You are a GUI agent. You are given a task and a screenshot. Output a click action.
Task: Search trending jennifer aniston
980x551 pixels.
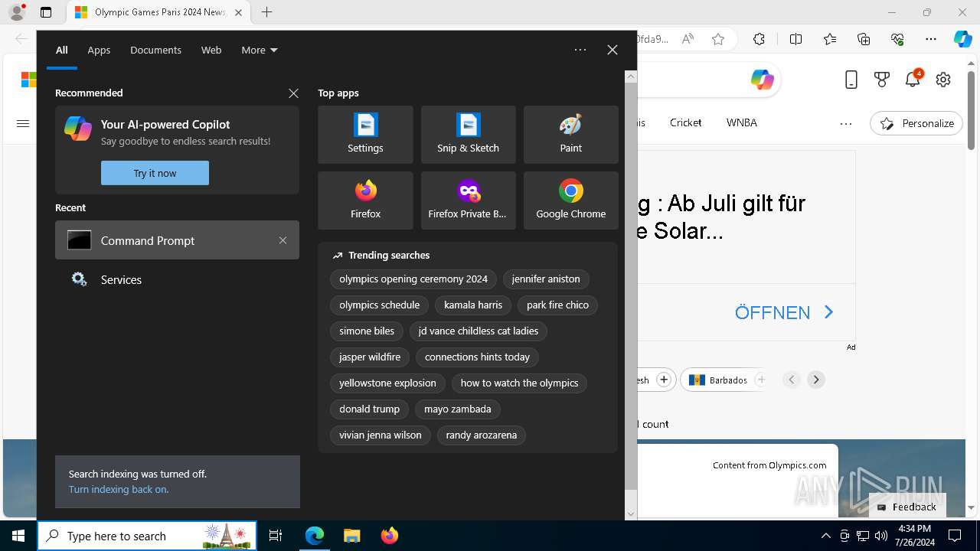coord(546,279)
